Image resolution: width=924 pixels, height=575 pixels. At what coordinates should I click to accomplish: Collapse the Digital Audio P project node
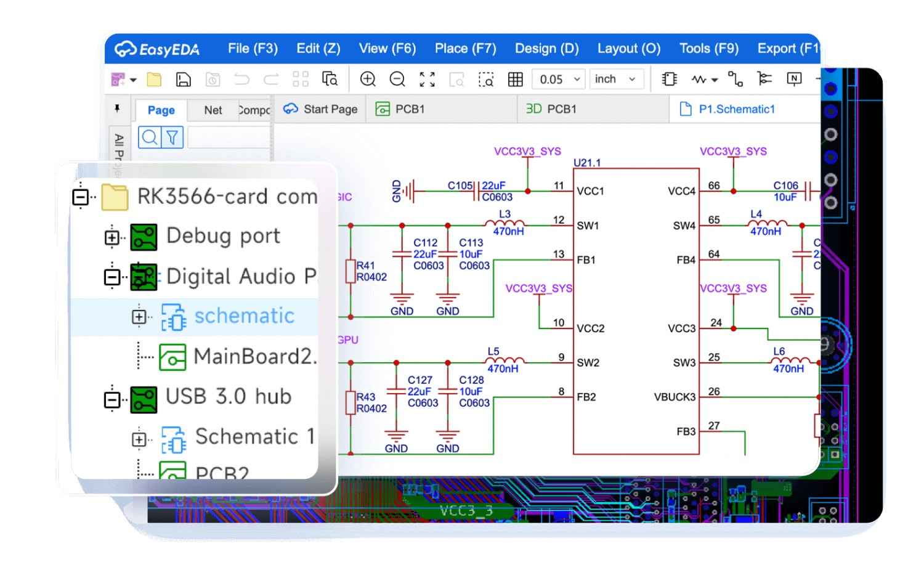pos(112,277)
